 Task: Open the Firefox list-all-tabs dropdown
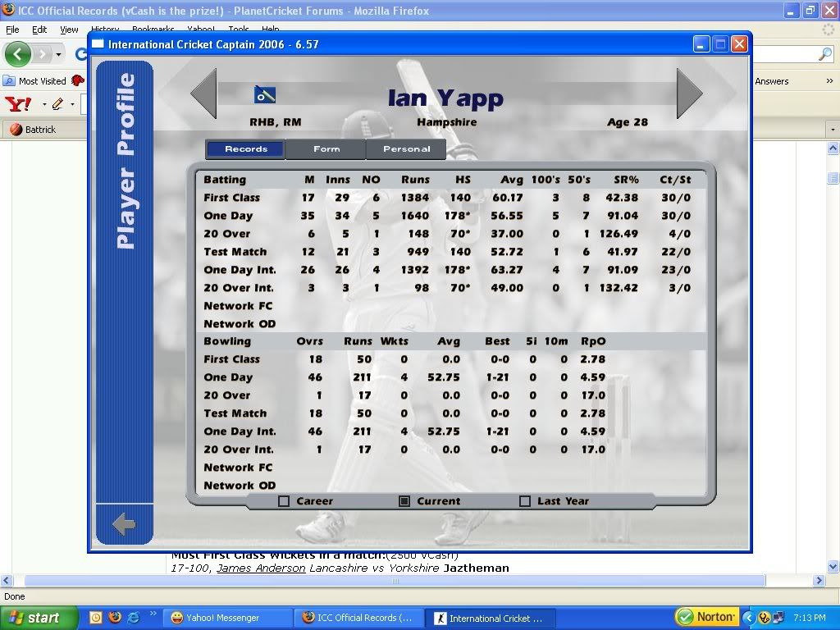coord(833,130)
